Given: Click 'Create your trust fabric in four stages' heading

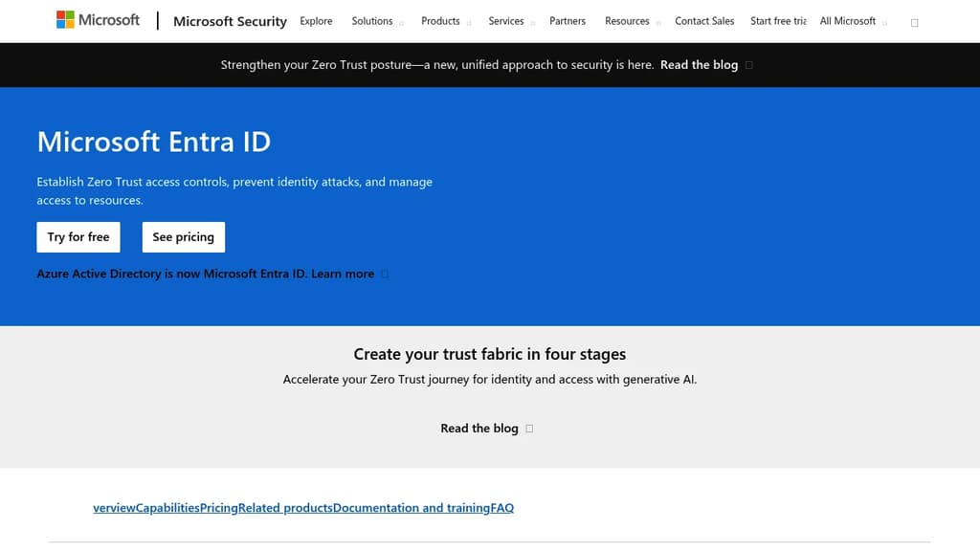Looking at the screenshot, I should (490, 354).
